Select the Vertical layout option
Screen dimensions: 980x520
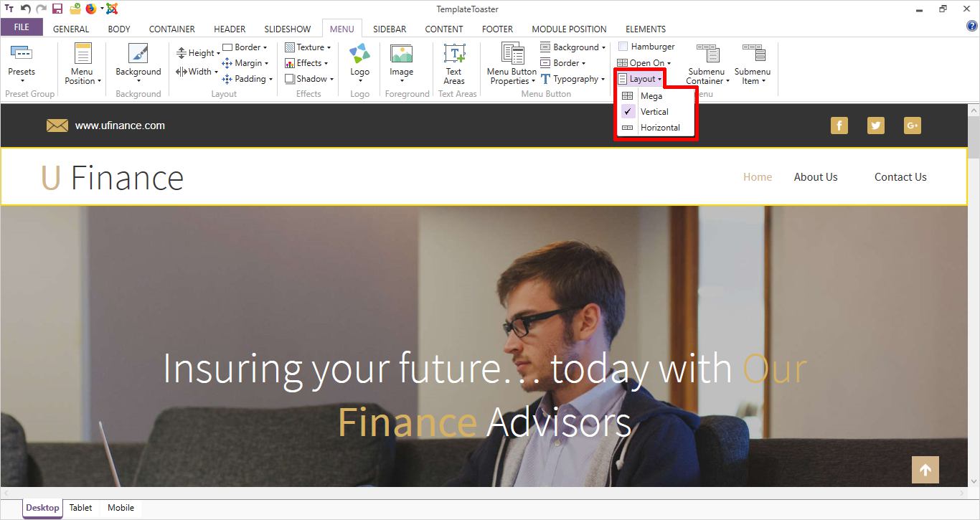pos(654,112)
